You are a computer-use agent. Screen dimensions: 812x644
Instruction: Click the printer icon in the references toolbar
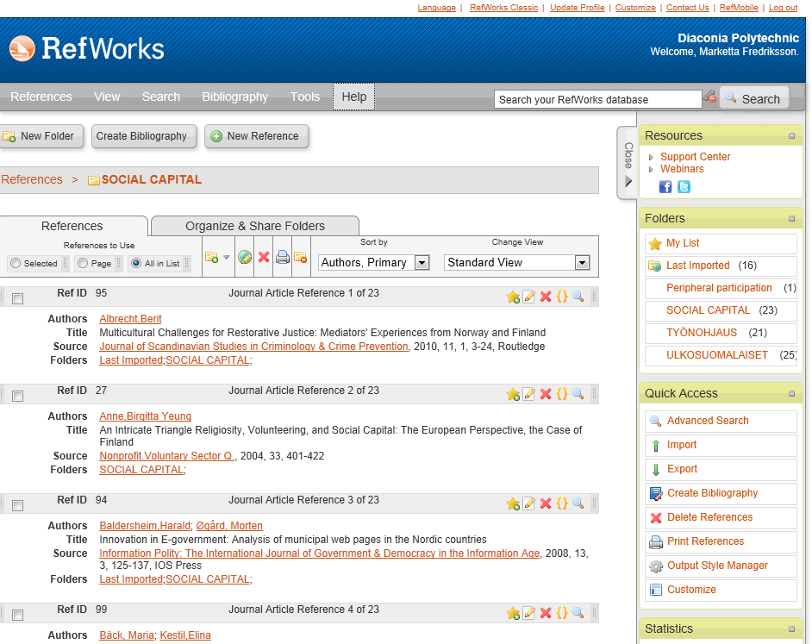coord(282,257)
